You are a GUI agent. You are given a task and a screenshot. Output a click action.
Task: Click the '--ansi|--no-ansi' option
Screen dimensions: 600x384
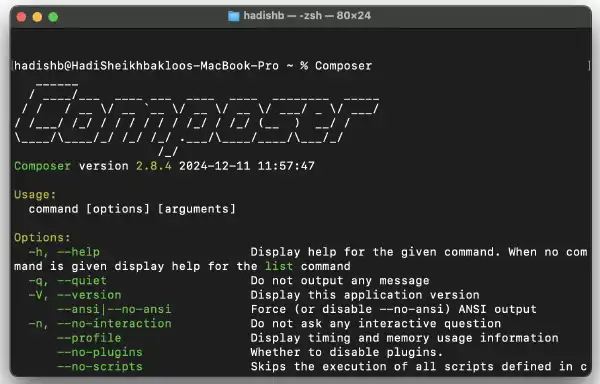pyautogui.click(x=114, y=309)
